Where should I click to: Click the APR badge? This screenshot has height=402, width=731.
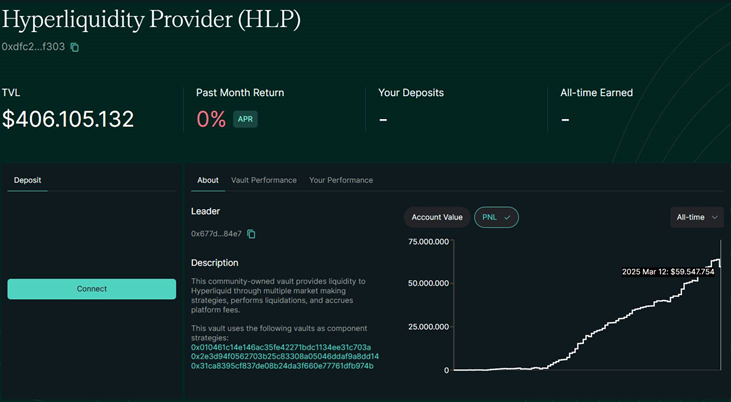[245, 119]
